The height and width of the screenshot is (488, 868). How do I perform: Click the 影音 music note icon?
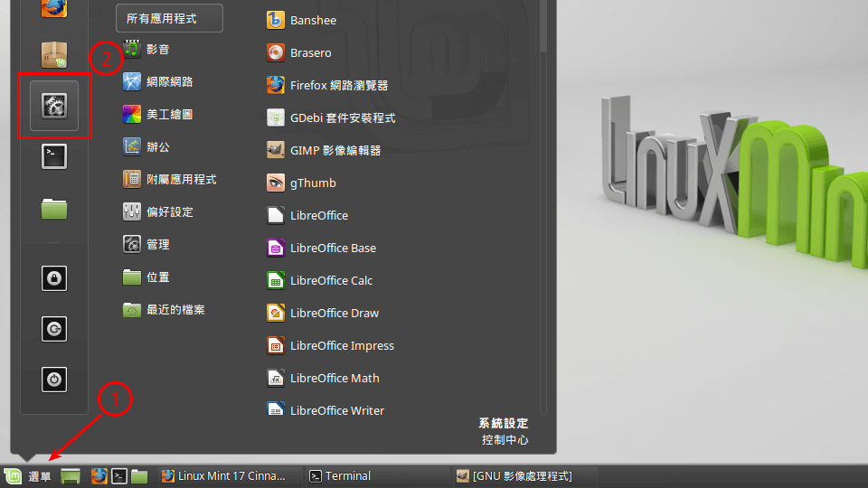click(x=132, y=49)
